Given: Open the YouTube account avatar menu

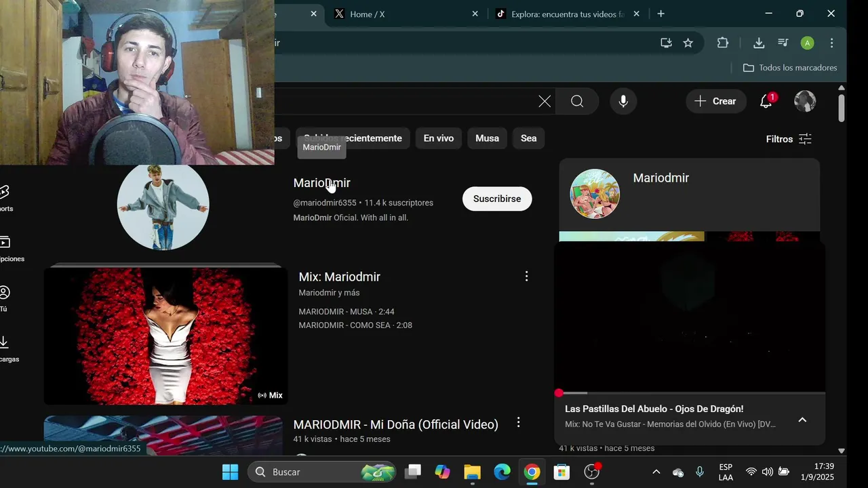Looking at the screenshot, I should click(x=805, y=102).
